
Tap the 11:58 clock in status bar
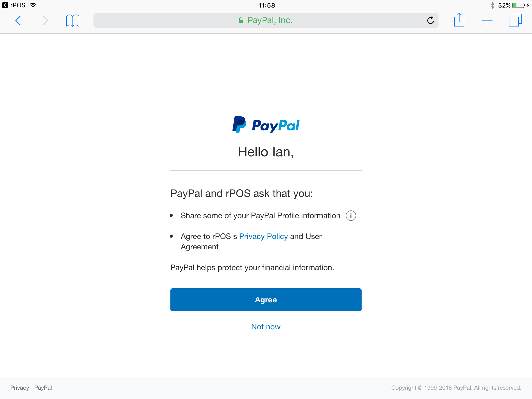point(267,5)
